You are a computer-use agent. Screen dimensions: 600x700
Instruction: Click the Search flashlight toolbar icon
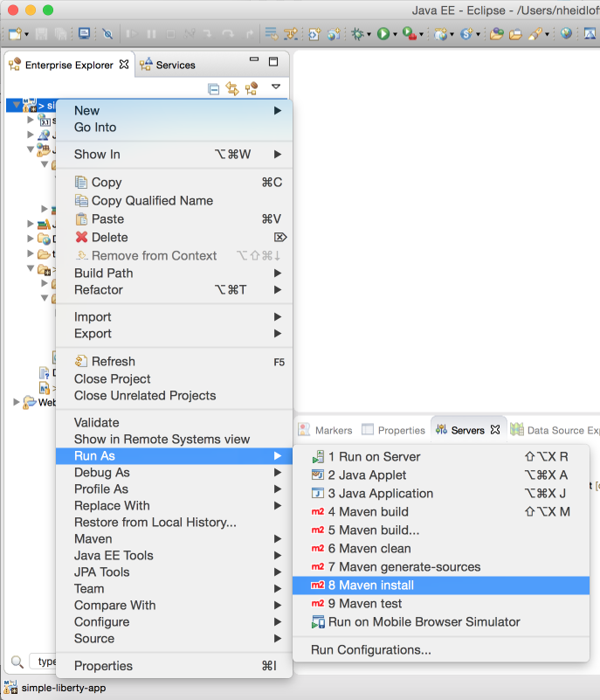(x=535, y=34)
